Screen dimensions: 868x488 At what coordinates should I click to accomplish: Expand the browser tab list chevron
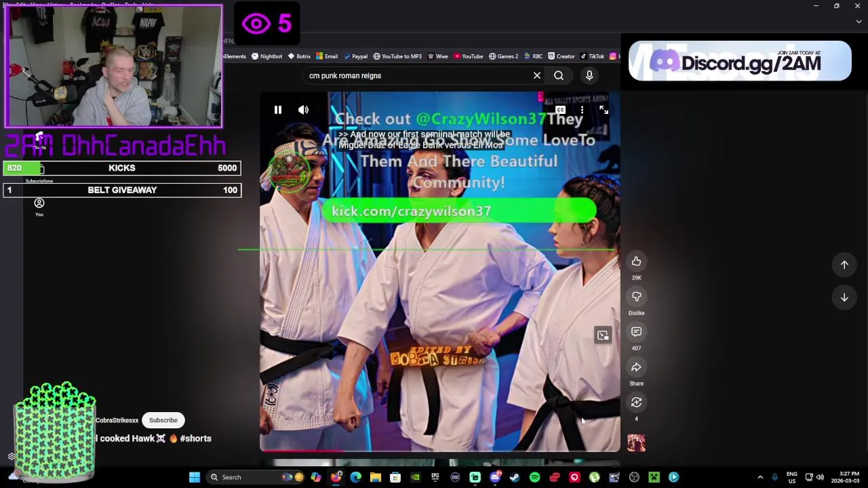tap(859, 22)
